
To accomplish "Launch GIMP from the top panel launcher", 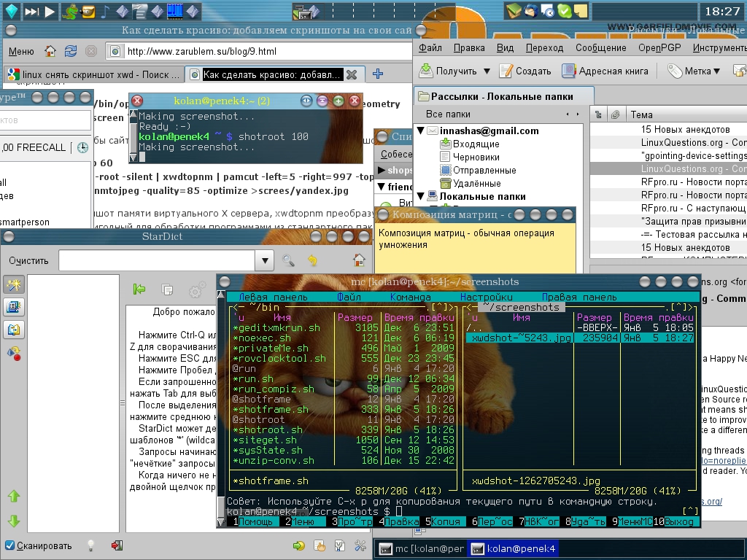I will [x=88, y=11].
